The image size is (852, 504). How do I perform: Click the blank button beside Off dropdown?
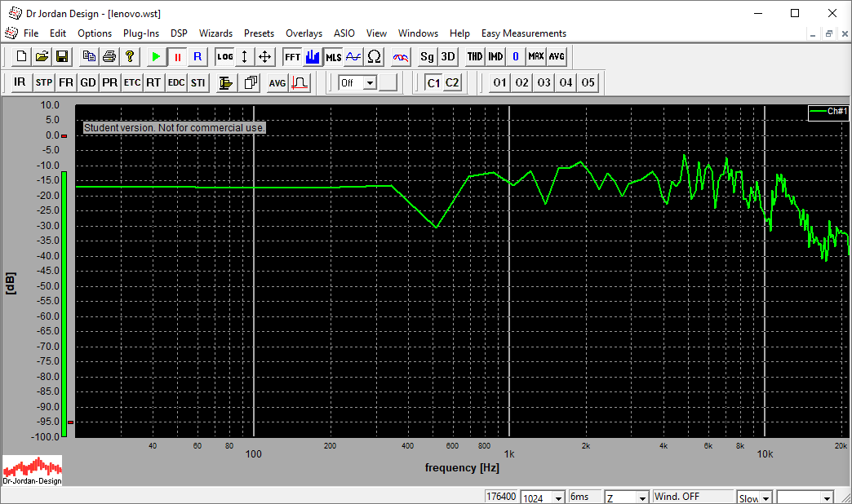(x=388, y=82)
